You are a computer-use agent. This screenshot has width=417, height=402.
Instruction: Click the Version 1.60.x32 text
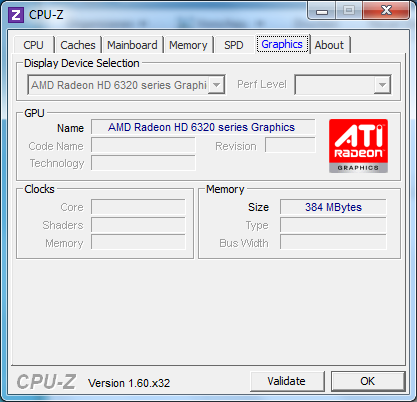pos(129,383)
